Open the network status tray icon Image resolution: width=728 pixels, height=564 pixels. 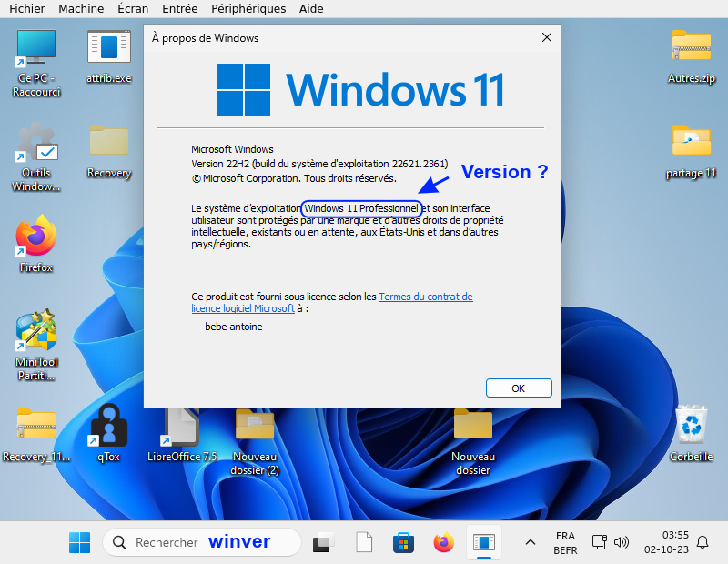[600, 542]
